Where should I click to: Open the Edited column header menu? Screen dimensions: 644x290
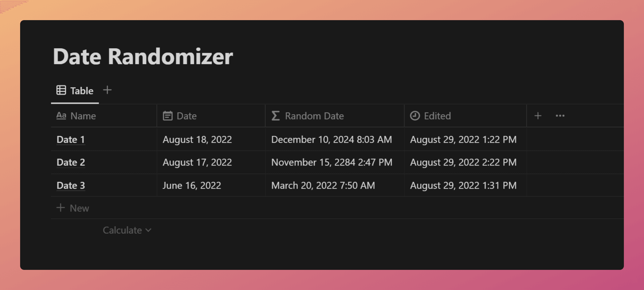point(466,116)
